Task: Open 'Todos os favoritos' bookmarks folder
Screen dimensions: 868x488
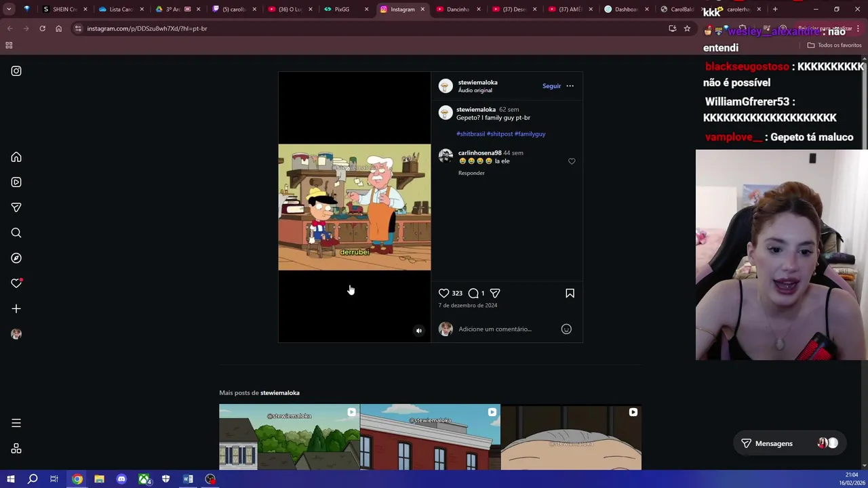Action: [834, 45]
